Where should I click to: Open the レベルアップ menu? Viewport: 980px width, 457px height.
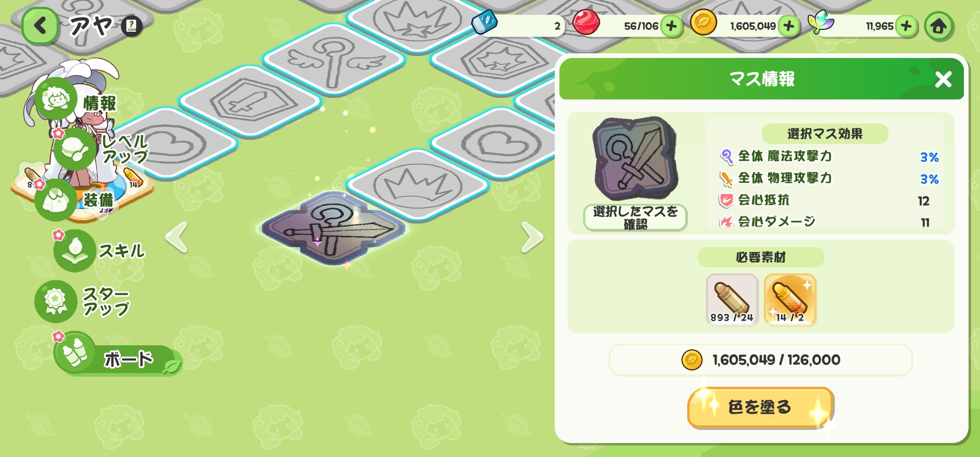coord(102,149)
